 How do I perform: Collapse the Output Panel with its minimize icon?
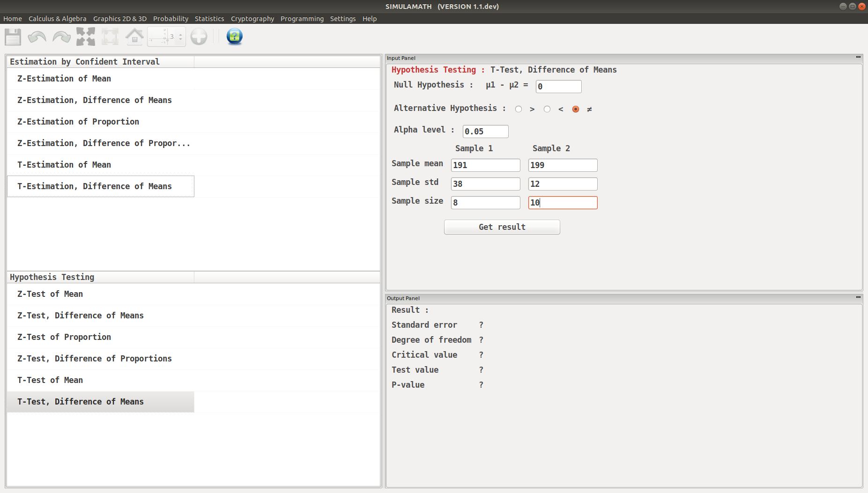[x=858, y=297]
